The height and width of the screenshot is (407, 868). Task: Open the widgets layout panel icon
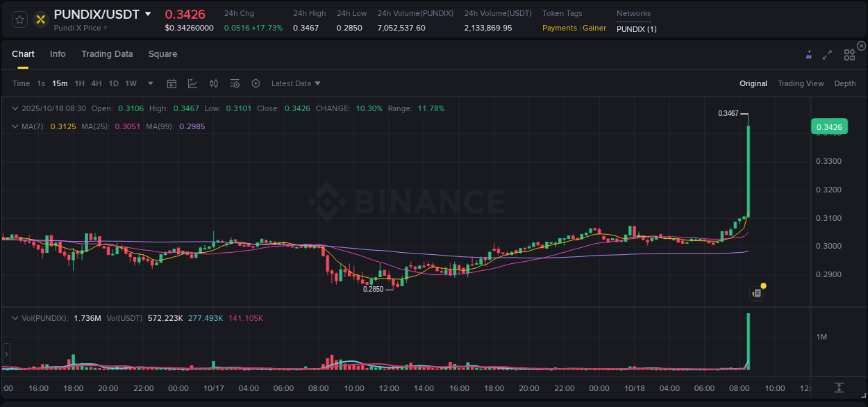pos(849,53)
